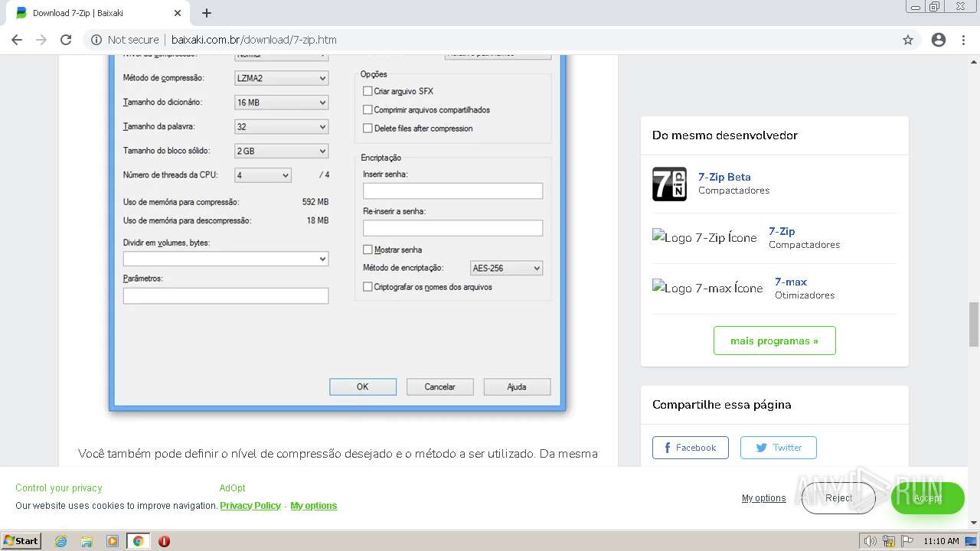Image resolution: width=980 pixels, height=551 pixels.
Task: Click the 7-Zip Beta logo icon
Action: pyautogui.click(x=669, y=184)
